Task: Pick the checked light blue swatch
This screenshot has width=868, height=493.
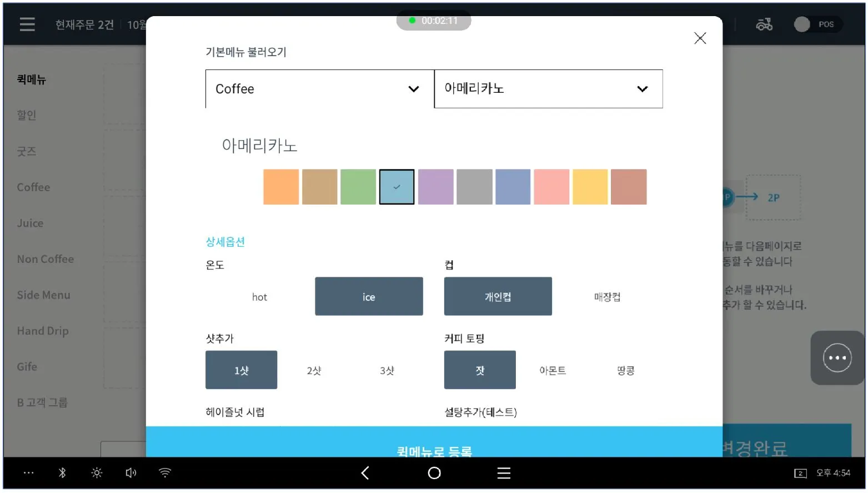Action: pyautogui.click(x=397, y=187)
